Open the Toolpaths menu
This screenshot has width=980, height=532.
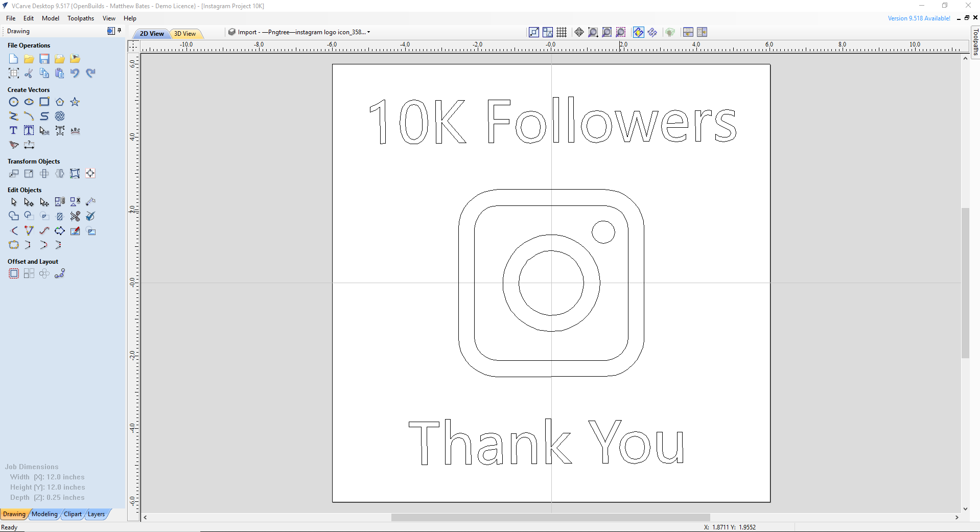(x=81, y=18)
